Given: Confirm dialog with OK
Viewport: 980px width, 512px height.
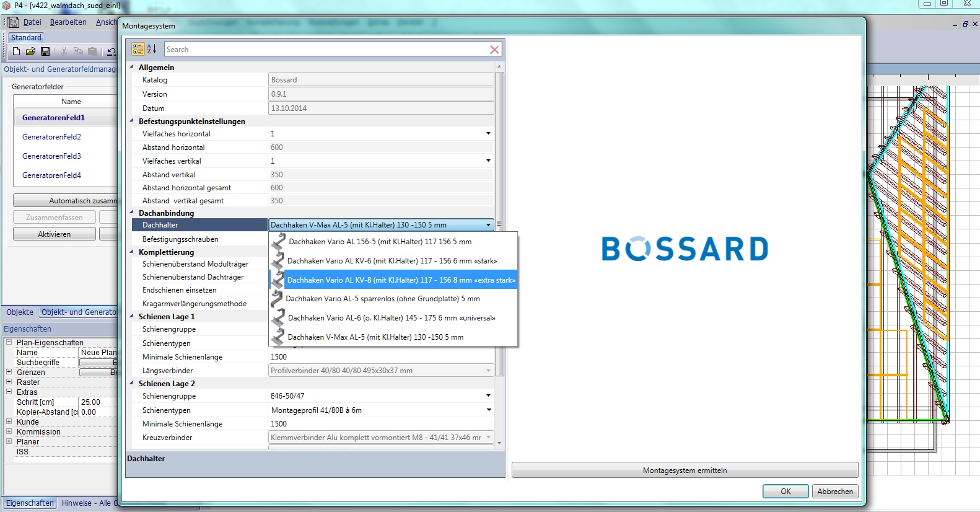Looking at the screenshot, I should pyautogui.click(x=785, y=492).
